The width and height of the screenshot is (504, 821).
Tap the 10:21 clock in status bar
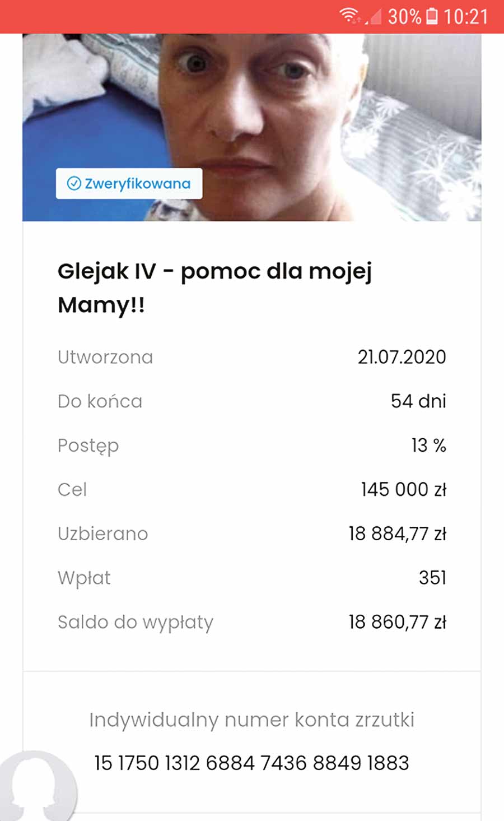pos(466,17)
